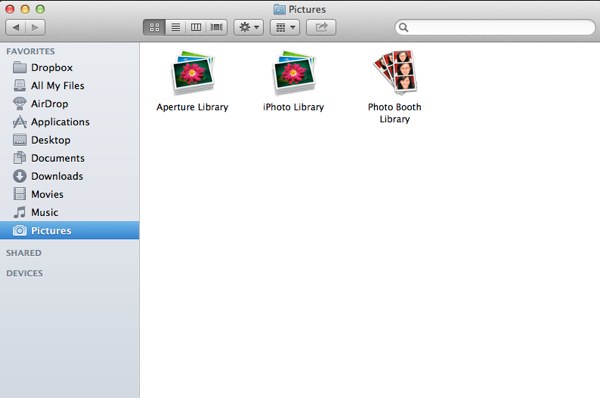Switch to Cover Flow view
The image size is (600, 398).
point(217,27)
